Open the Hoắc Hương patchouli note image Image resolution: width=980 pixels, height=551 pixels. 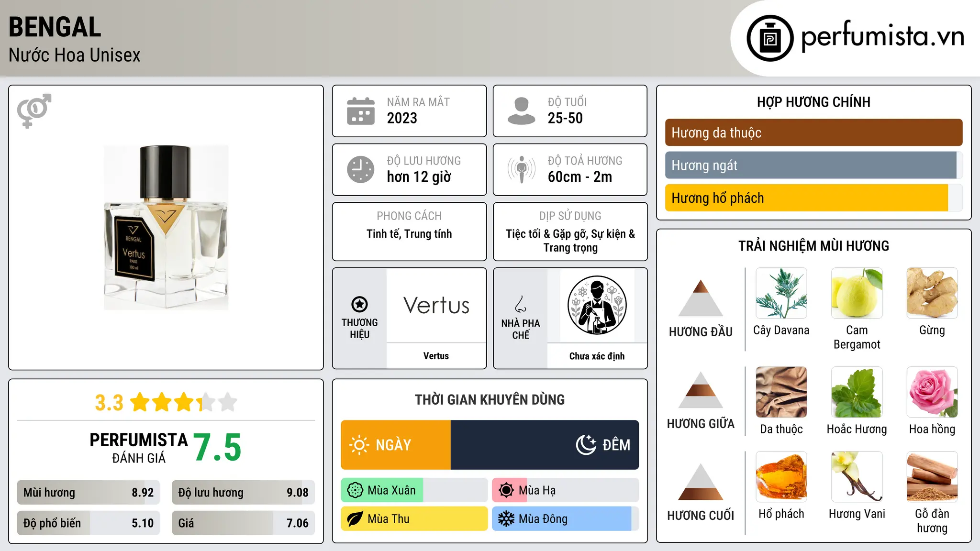[x=857, y=392]
